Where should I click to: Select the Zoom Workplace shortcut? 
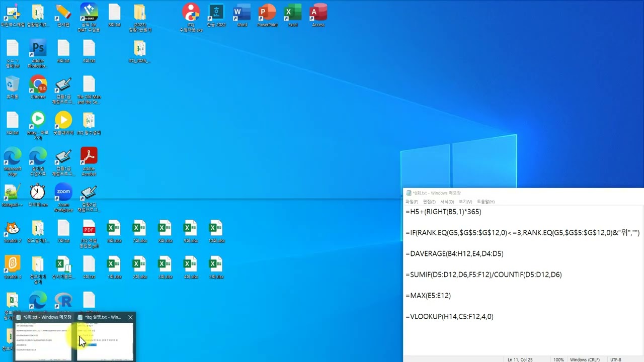click(x=63, y=198)
